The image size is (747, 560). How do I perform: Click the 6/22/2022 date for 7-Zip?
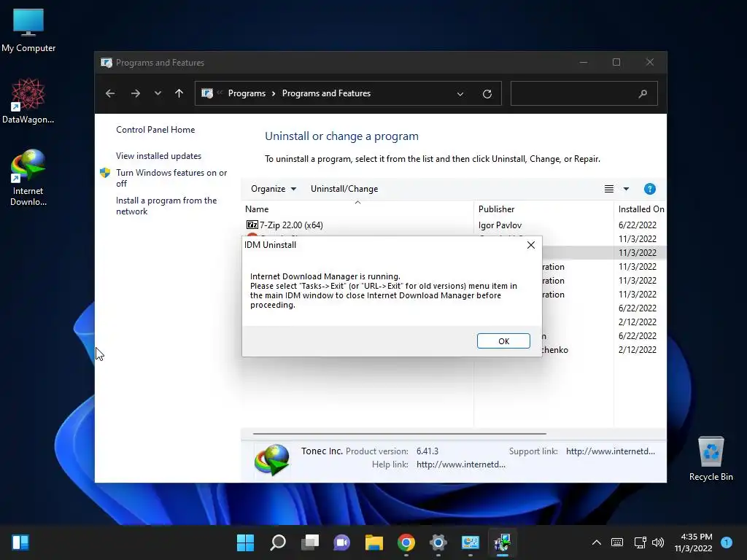click(x=637, y=225)
